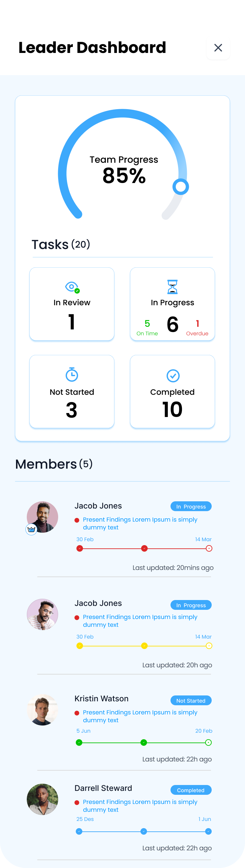Open the Members section header
This screenshot has height=868, width=245.
click(54, 464)
